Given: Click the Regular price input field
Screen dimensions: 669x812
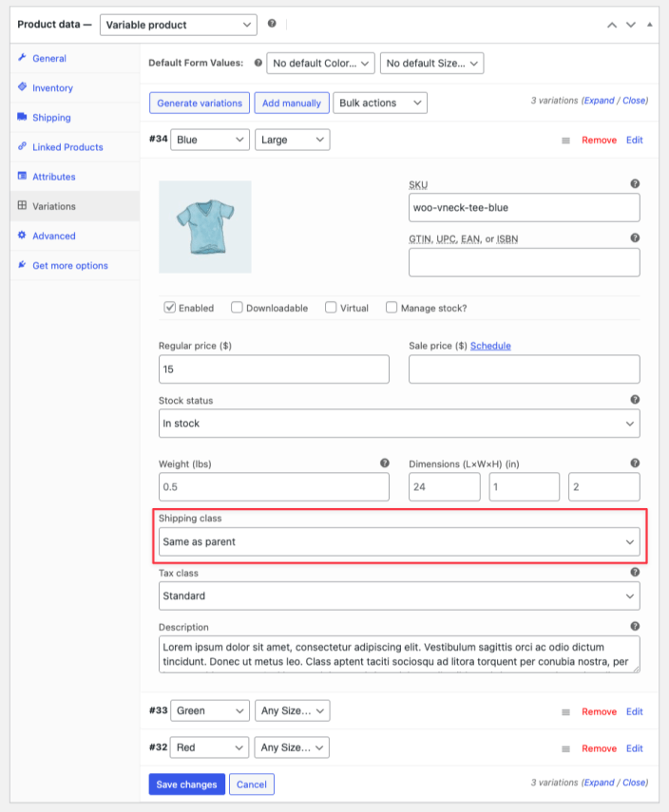Looking at the screenshot, I should (x=275, y=369).
